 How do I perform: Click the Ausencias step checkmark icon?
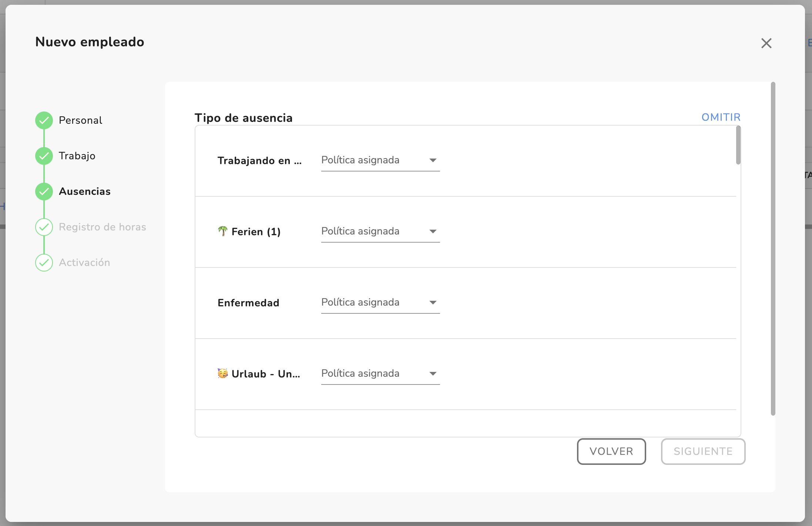tap(44, 192)
